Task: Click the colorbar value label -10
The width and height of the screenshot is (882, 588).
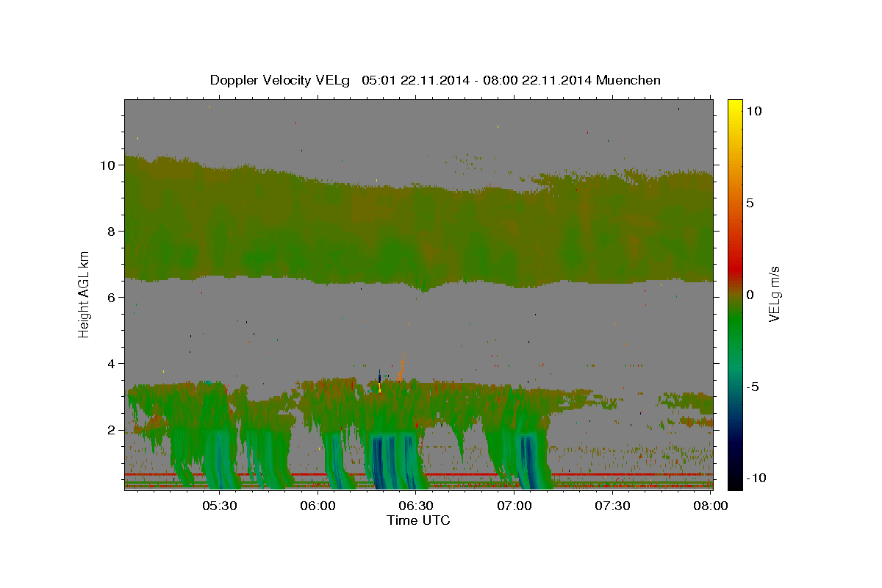Action: (x=756, y=478)
